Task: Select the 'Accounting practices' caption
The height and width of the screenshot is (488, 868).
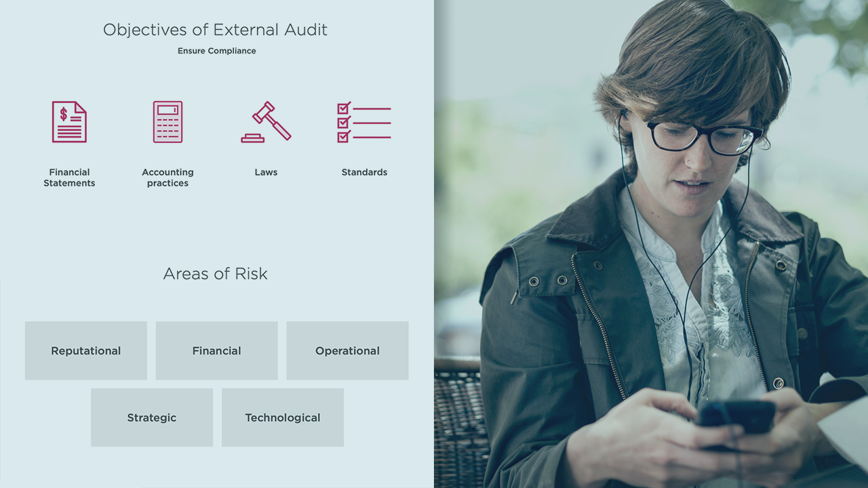Action: click(167, 178)
